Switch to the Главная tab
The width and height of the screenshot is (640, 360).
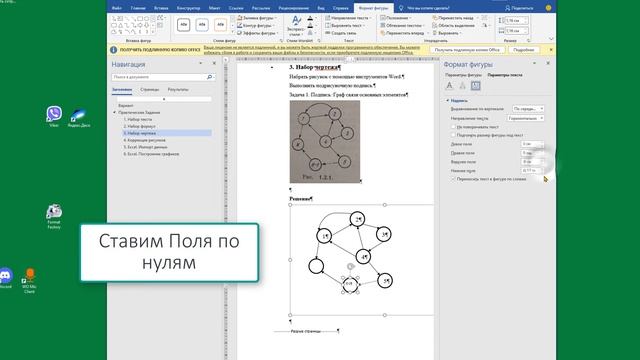(x=138, y=8)
